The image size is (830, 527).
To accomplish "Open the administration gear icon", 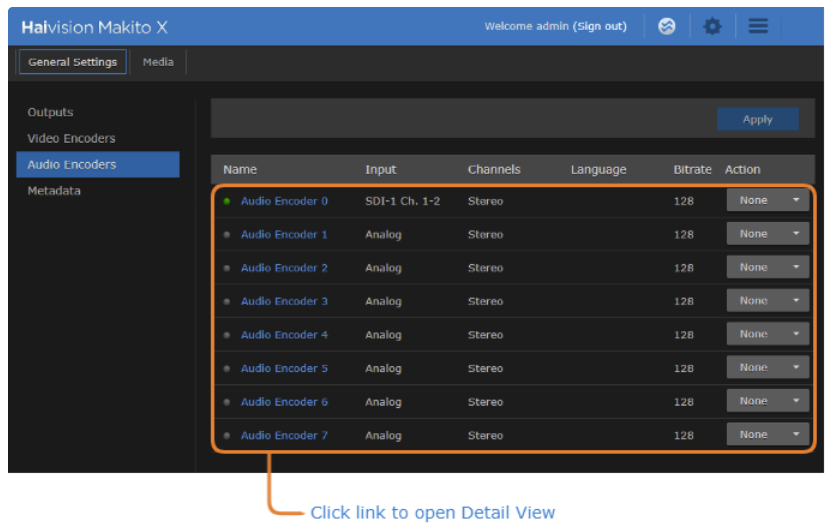I will (712, 26).
